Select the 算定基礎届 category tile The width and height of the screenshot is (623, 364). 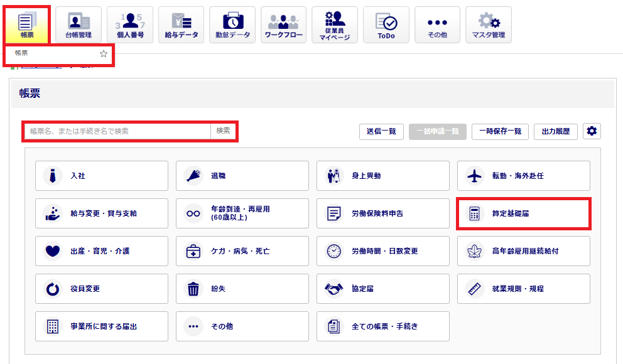(x=523, y=213)
